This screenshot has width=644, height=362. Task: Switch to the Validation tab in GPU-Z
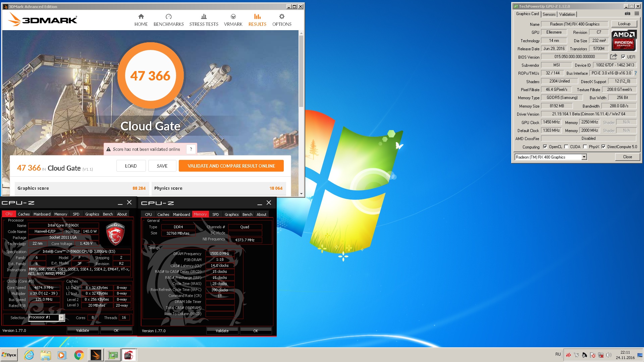coord(567,14)
